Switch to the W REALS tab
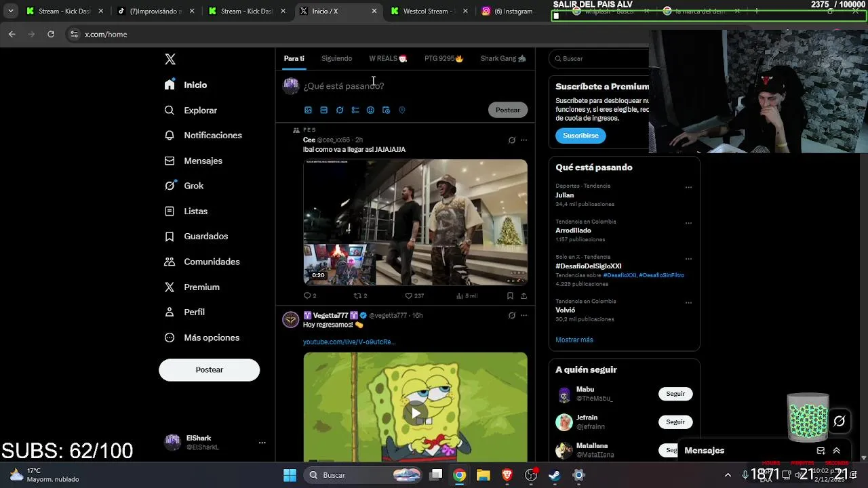This screenshot has width=868, height=488. pos(388,58)
